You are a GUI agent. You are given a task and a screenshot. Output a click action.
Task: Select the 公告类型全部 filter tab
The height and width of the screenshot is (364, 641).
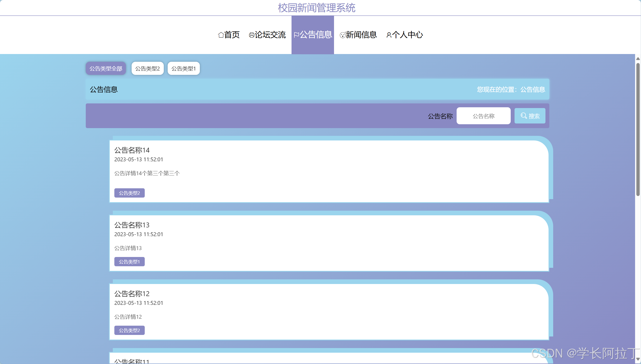click(106, 68)
